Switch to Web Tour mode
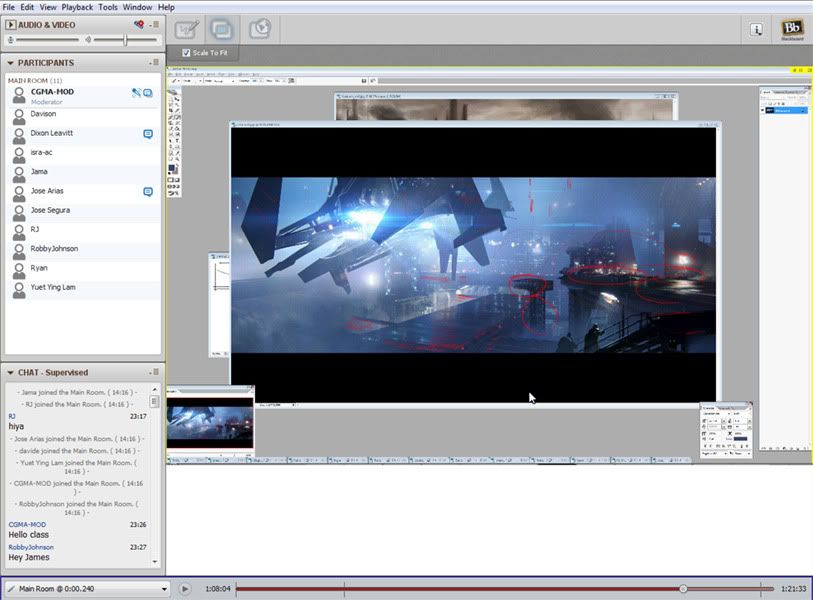Screen dimensions: 813x600 [260, 29]
